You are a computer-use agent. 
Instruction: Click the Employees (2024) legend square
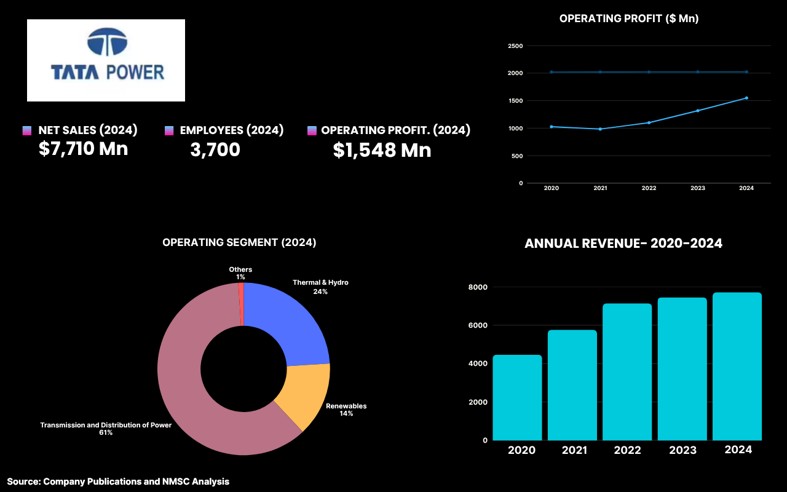pos(169,131)
